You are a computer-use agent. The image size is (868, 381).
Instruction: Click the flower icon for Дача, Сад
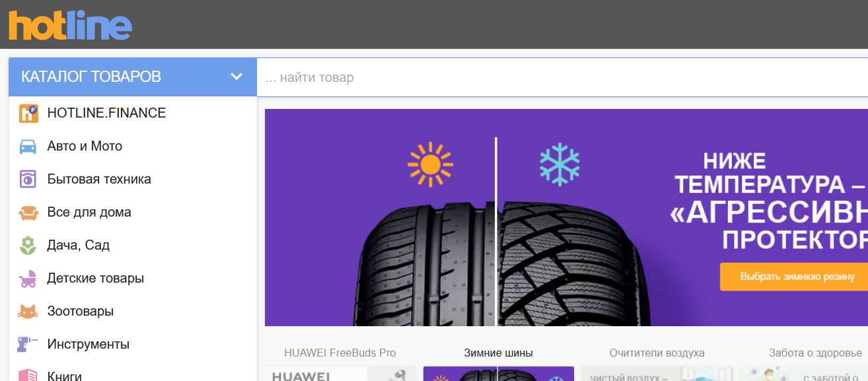point(28,246)
